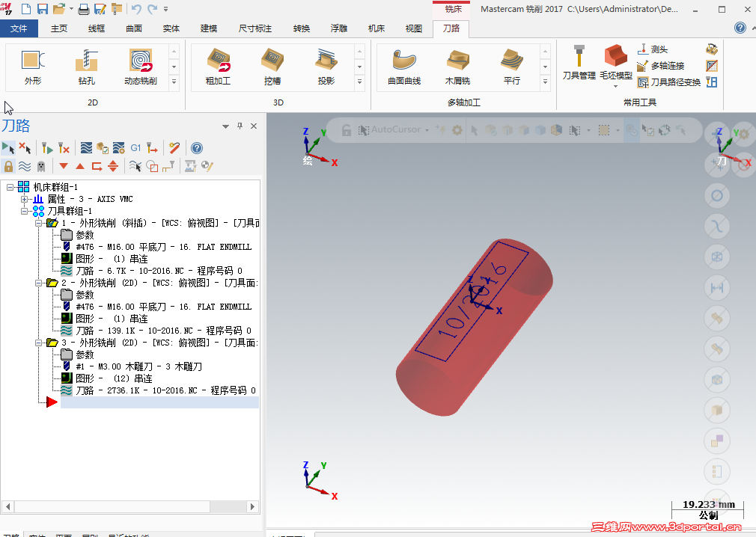The width and height of the screenshot is (756, 537).
Task: Click Save icon in quick access toolbar
Action: point(43,9)
